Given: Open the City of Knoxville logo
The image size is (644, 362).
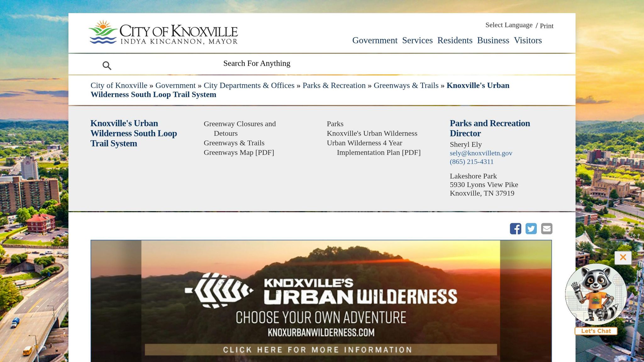Looking at the screenshot, I should [x=163, y=32].
